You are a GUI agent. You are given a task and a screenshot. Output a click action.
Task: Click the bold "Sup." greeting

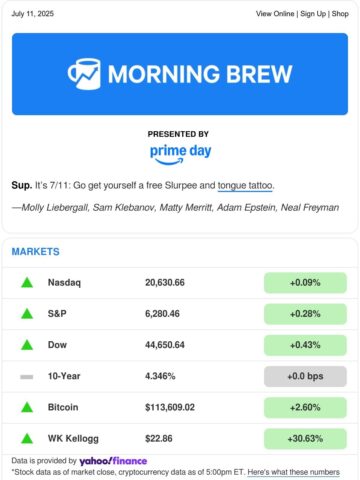22,185
